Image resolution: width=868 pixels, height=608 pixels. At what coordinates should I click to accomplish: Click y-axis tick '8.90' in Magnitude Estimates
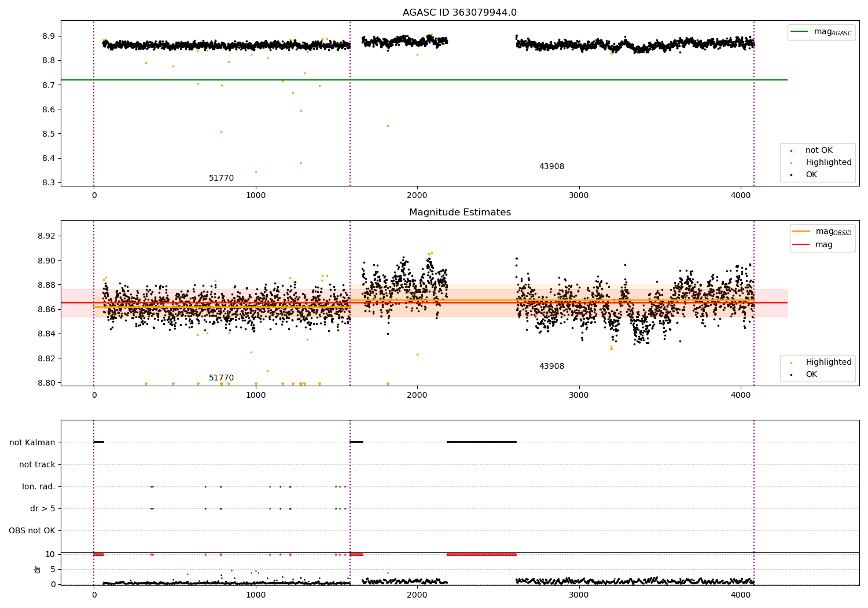[x=46, y=261]
